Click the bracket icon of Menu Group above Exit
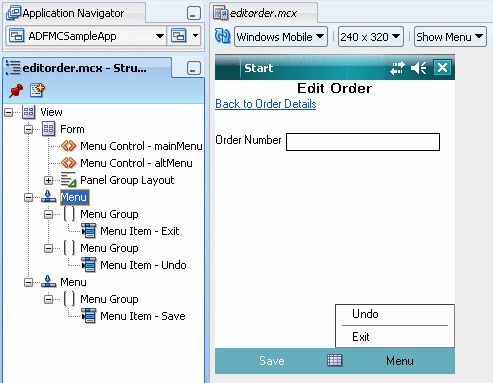 point(69,214)
